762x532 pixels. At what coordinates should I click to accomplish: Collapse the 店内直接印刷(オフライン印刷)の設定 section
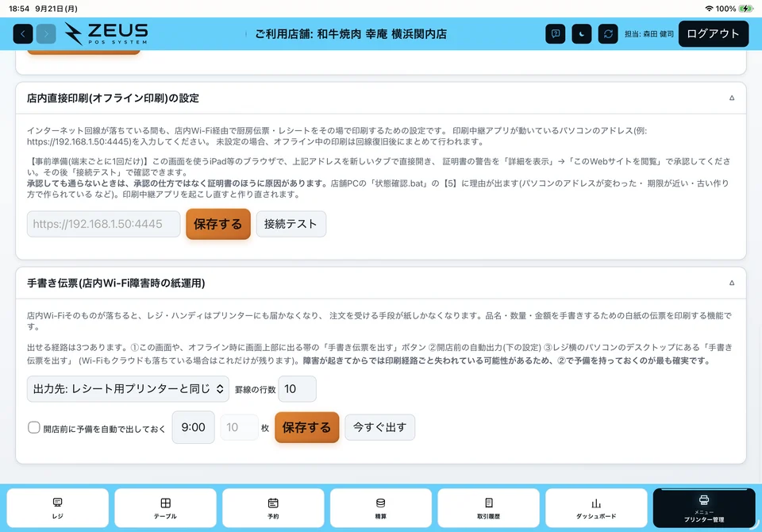(732, 98)
